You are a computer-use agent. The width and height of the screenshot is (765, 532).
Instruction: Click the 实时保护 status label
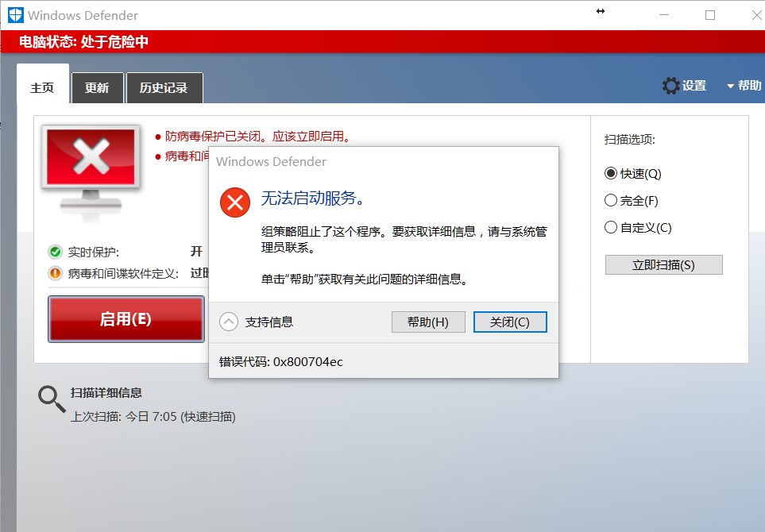[x=93, y=252]
